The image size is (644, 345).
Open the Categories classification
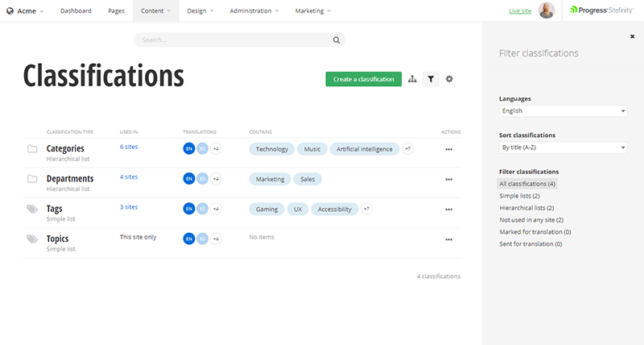65,148
